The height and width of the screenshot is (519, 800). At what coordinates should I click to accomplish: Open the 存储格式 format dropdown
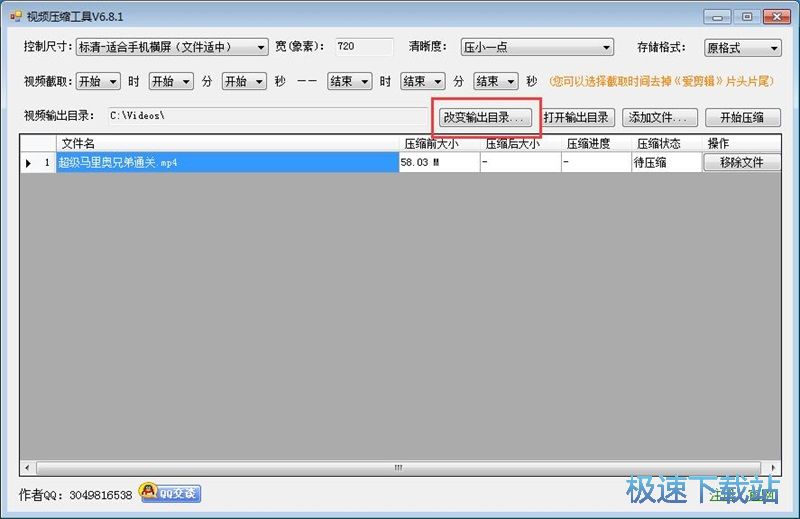pos(742,47)
